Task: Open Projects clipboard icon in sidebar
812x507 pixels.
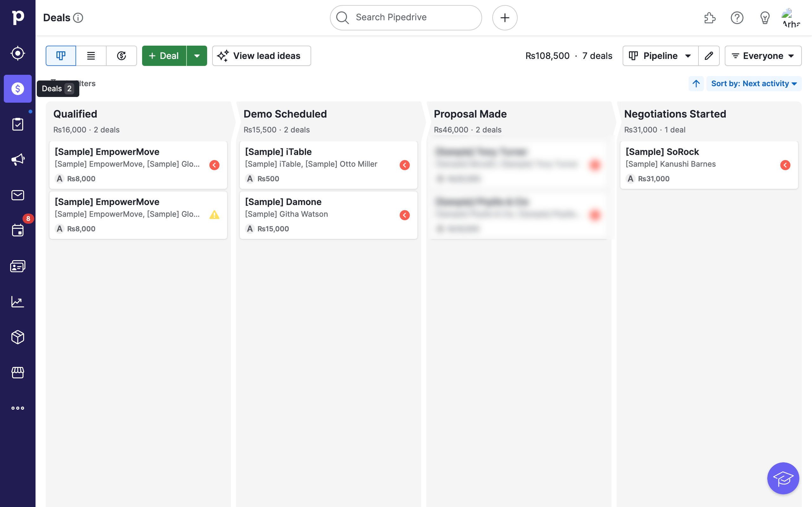Action: tap(17, 124)
